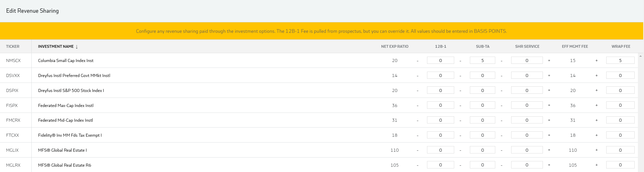The width and height of the screenshot is (644, 172).
Task: Edit Sub-TA field for Federated Max-Cap Index
Action: click(482, 105)
